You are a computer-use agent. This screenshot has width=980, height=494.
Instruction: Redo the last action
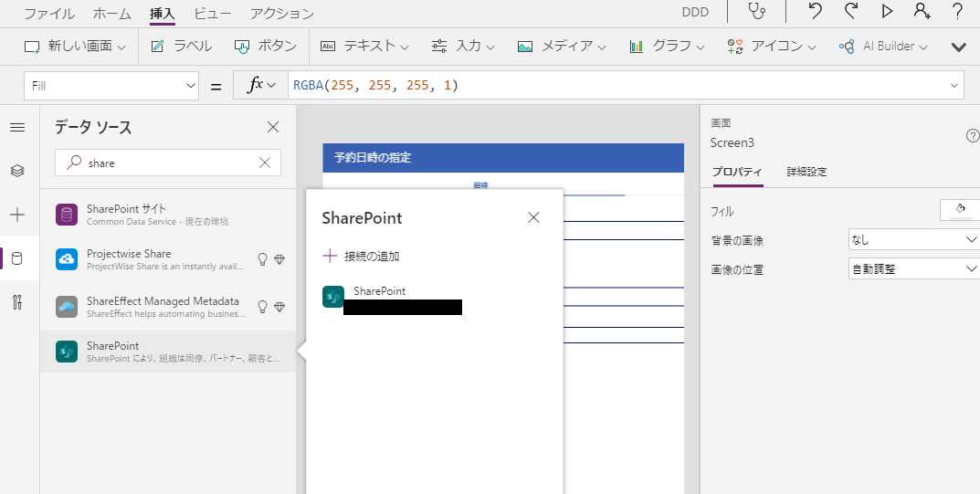[x=850, y=11]
